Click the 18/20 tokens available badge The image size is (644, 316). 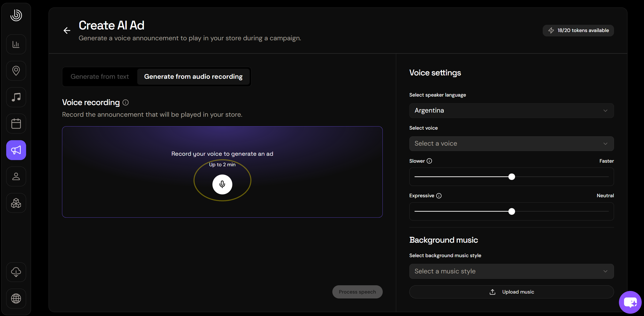[578, 30]
